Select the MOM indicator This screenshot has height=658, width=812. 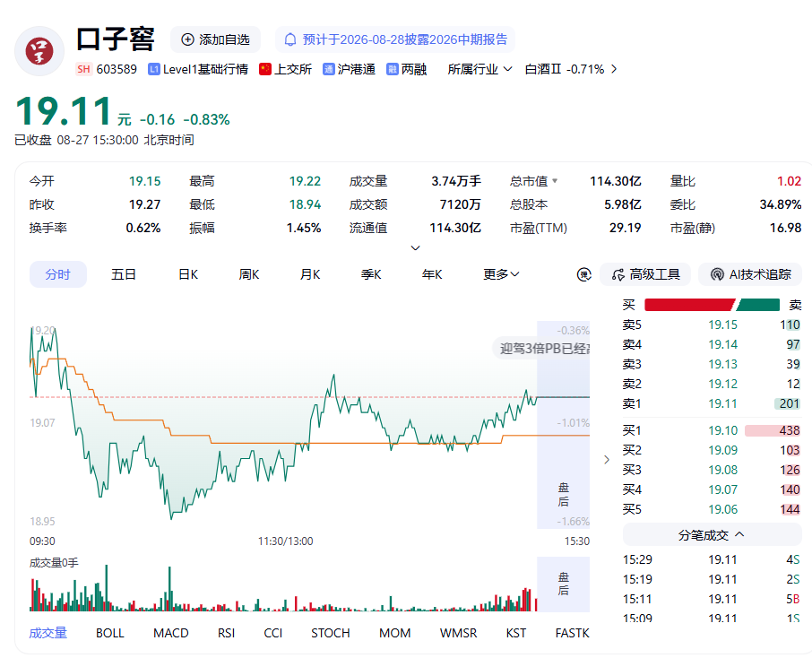394,633
